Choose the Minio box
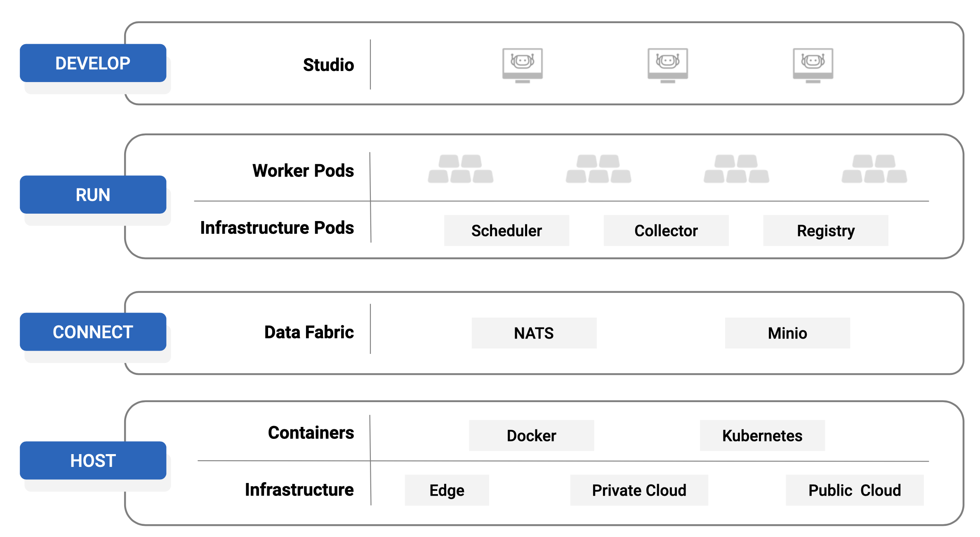The height and width of the screenshot is (537, 980). coord(787,333)
